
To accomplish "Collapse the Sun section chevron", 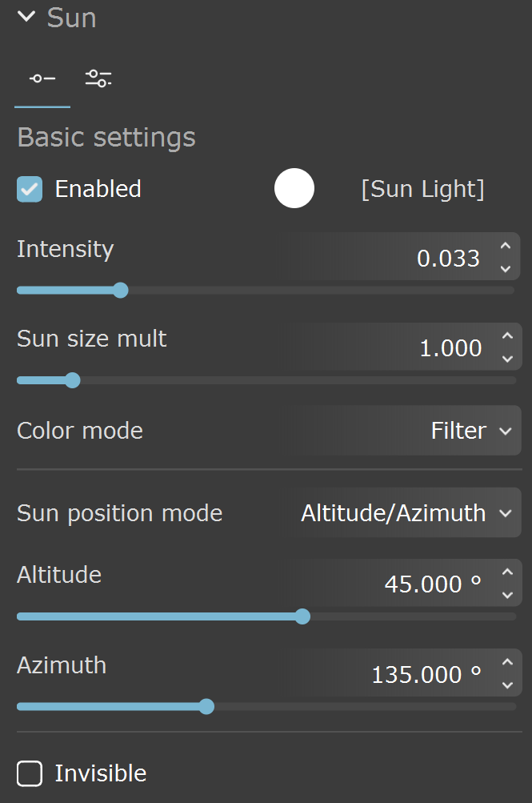I will coord(26,17).
